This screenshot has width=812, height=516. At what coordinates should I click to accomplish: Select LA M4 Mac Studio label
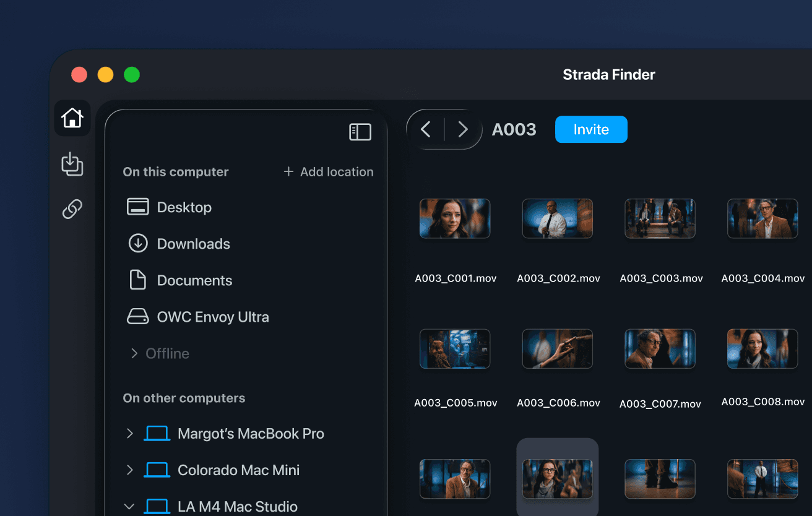coord(238,507)
